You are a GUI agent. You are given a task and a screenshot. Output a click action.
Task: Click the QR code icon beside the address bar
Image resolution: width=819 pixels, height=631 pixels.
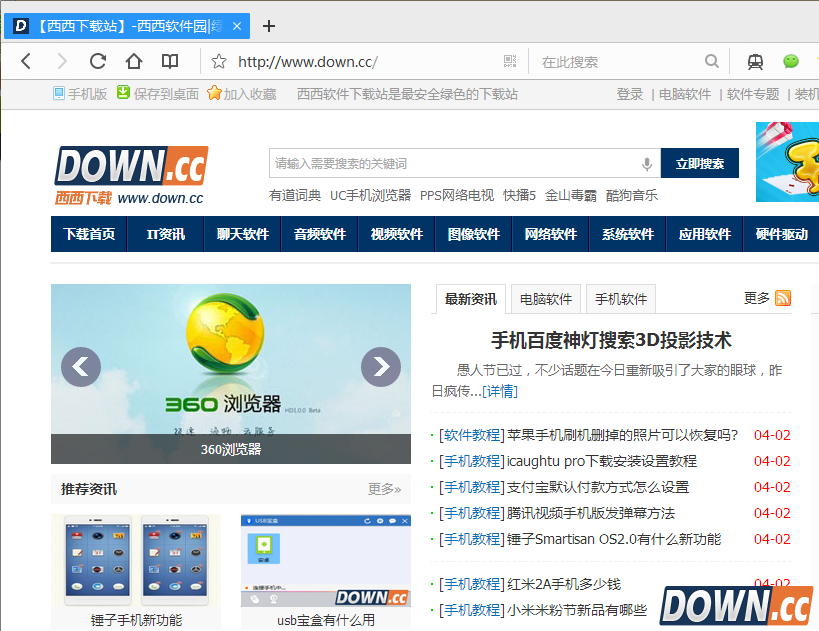point(509,61)
